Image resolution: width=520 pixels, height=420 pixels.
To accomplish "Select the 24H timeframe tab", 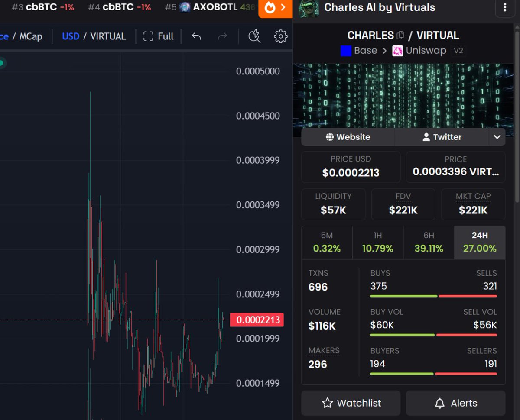I will point(480,242).
